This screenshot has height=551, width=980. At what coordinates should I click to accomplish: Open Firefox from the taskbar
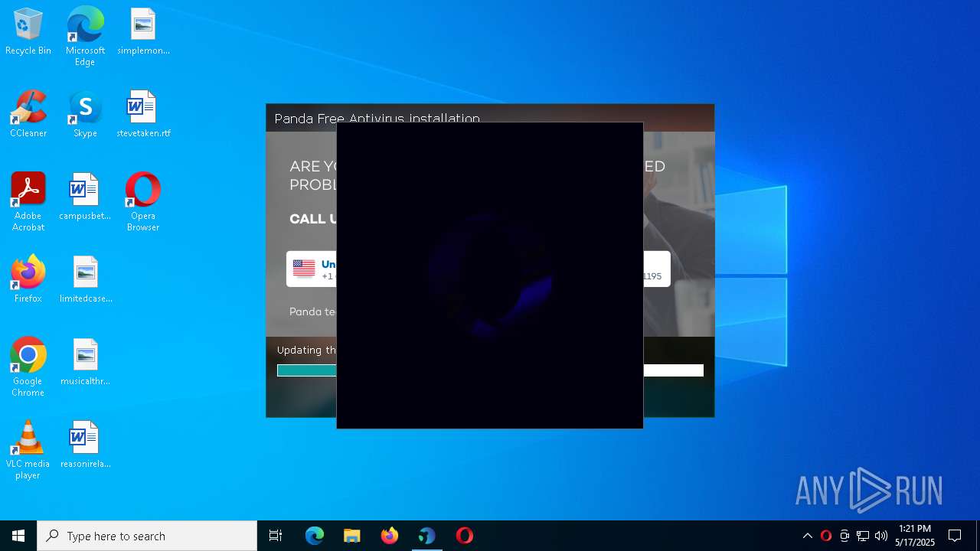[390, 536]
